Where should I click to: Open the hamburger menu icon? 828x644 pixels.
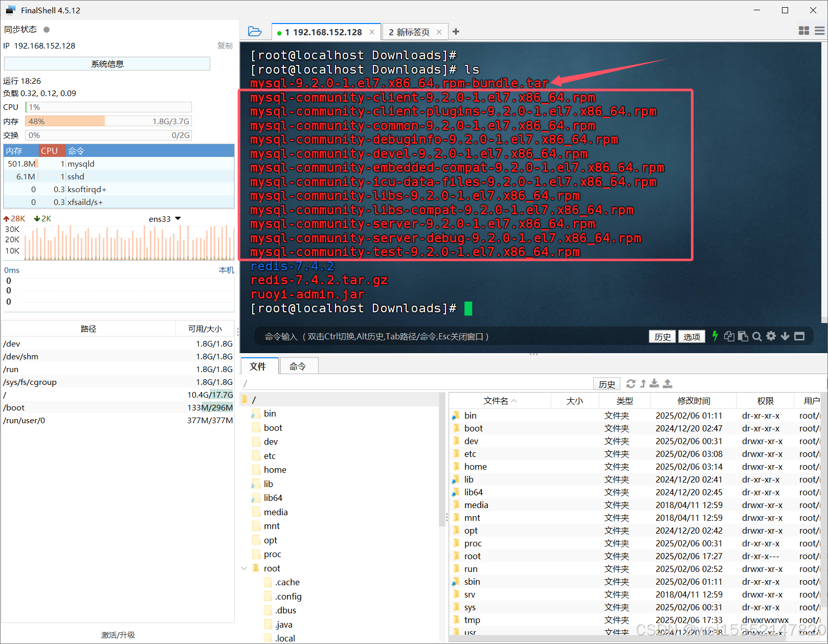pyautogui.click(x=819, y=31)
